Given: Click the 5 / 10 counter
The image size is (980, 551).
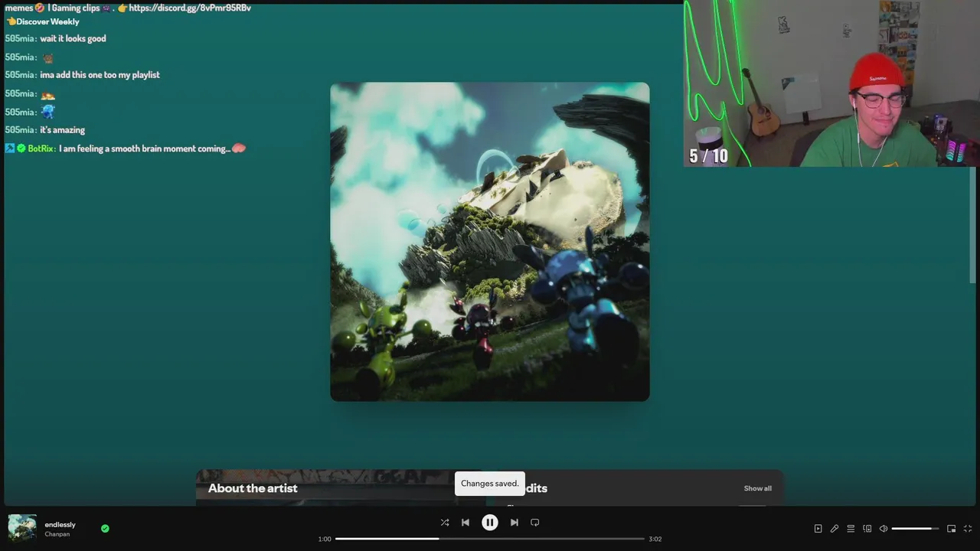Looking at the screenshot, I should coord(708,156).
